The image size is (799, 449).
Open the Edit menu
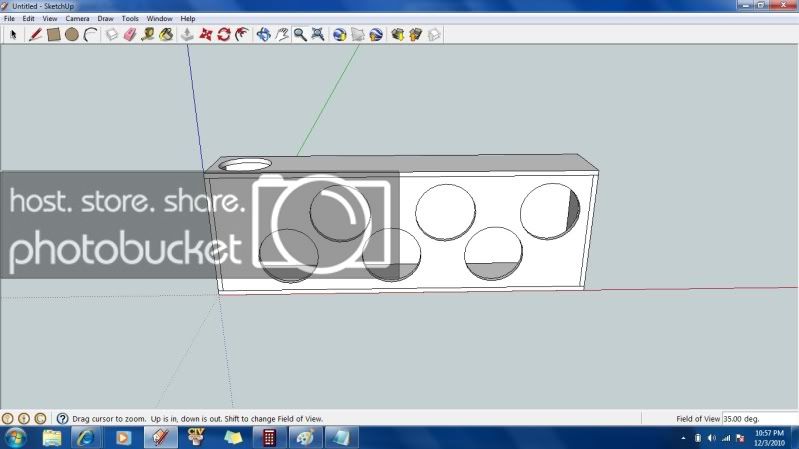coord(29,18)
